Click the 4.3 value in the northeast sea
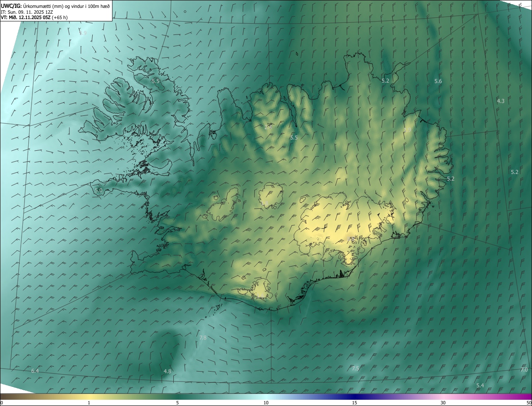Image resolution: width=532 pixels, height=406 pixels. 500,101
